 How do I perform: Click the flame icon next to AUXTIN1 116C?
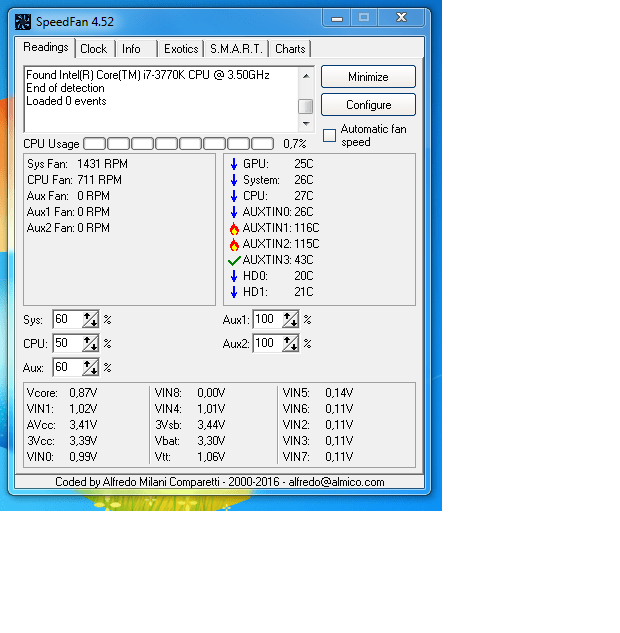pyautogui.click(x=234, y=228)
